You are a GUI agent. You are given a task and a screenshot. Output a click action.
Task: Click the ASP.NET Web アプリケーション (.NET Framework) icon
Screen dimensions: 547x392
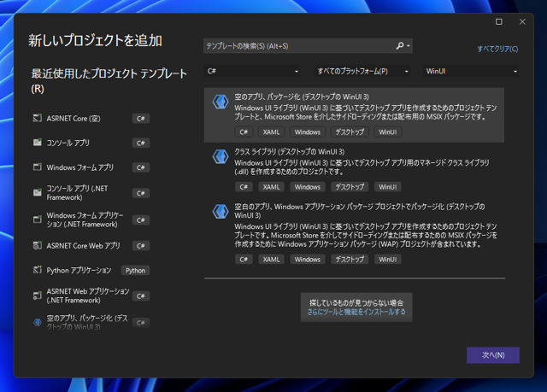38,295
